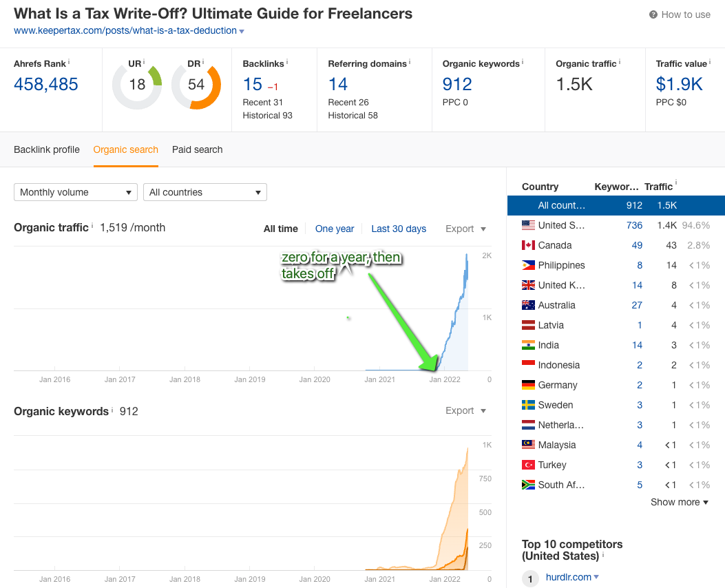
Task: Open the All countries dropdown
Action: [205, 192]
